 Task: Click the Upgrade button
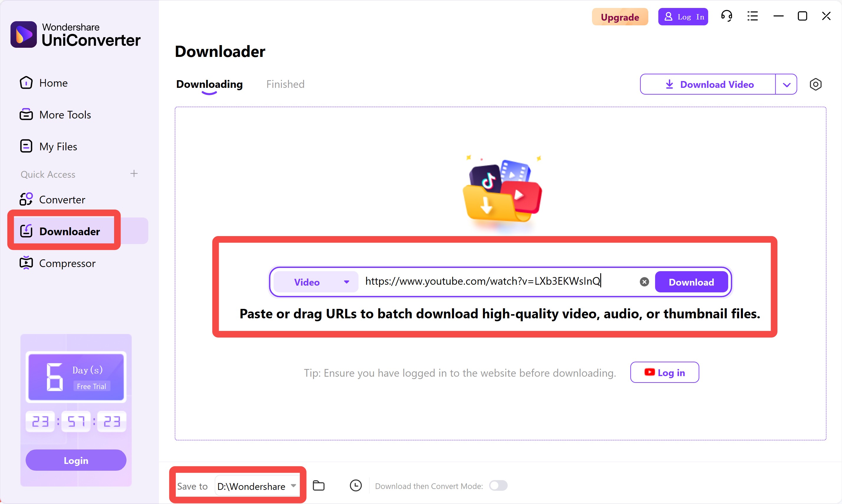click(x=619, y=17)
